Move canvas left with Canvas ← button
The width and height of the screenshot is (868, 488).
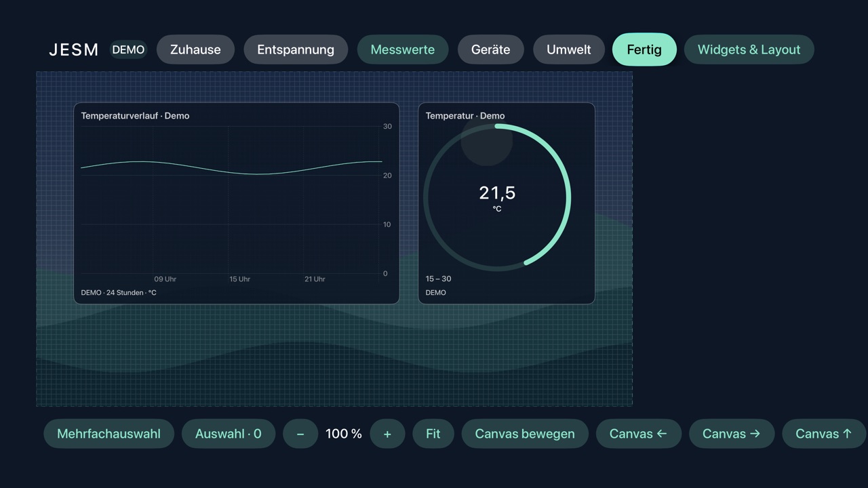coord(638,434)
